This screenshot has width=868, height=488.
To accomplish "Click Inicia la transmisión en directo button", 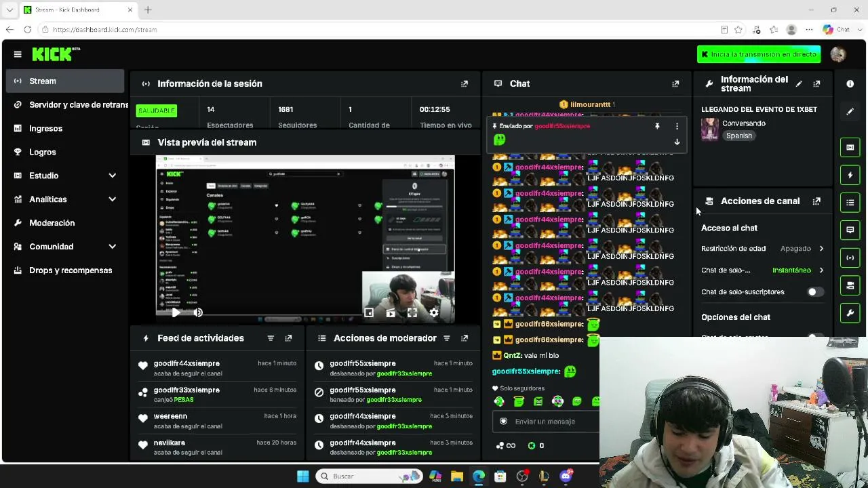I will pyautogui.click(x=759, y=54).
